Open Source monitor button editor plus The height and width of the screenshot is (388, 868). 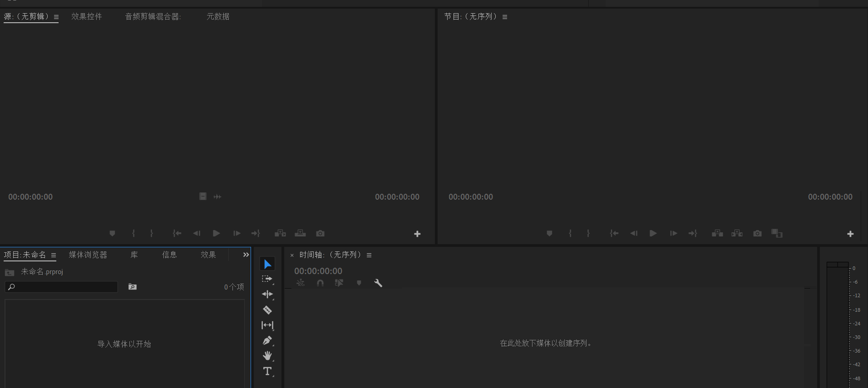pos(417,234)
